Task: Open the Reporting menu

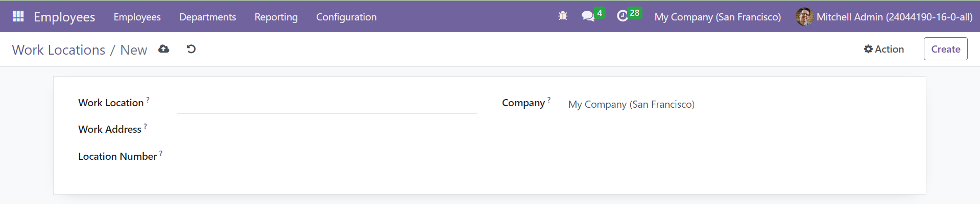Action: pyautogui.click(x=276, y=17)
